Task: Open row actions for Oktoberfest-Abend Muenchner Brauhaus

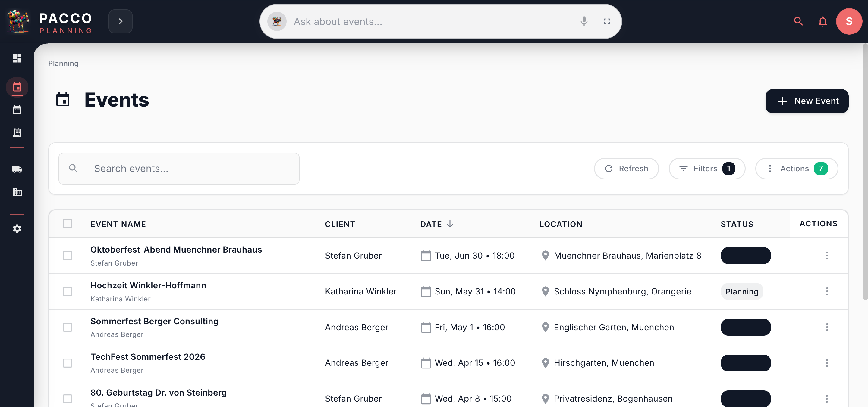Action: tap(826, 256)
